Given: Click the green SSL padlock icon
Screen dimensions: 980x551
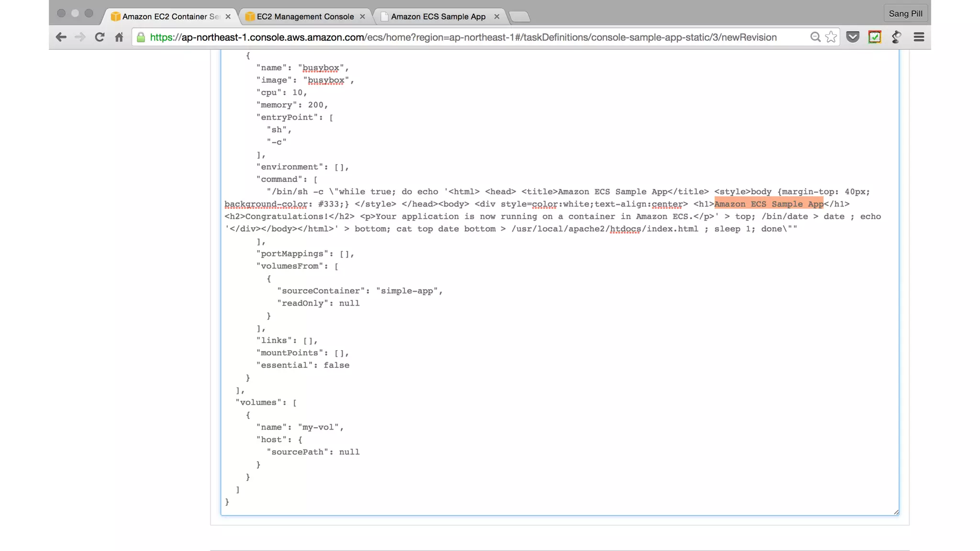Looking at the screenshot, I should pyautogui.click(x=141, y=37).
